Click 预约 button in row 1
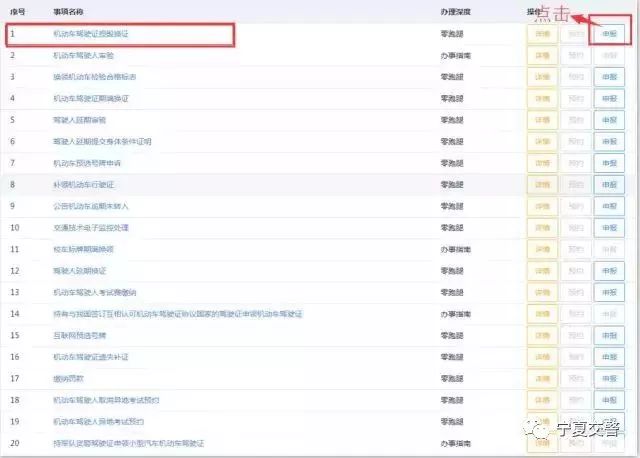640x458 pixels. tap(576, 34)
